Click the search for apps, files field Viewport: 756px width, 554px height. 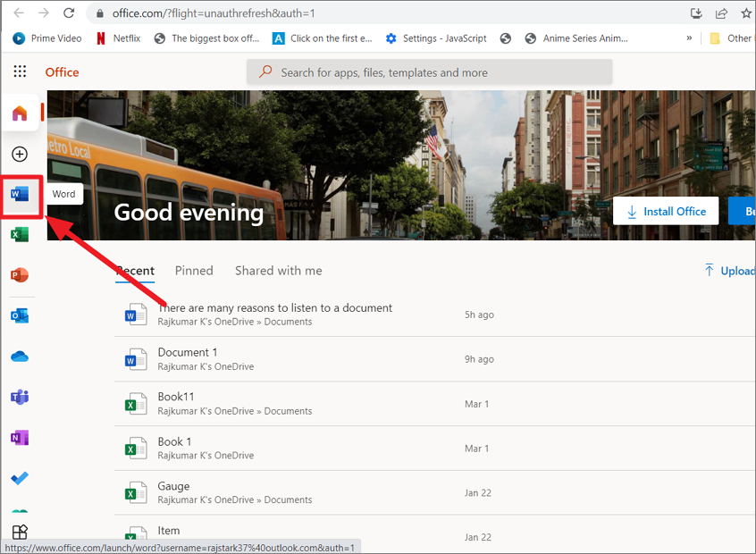click(429, 72)
